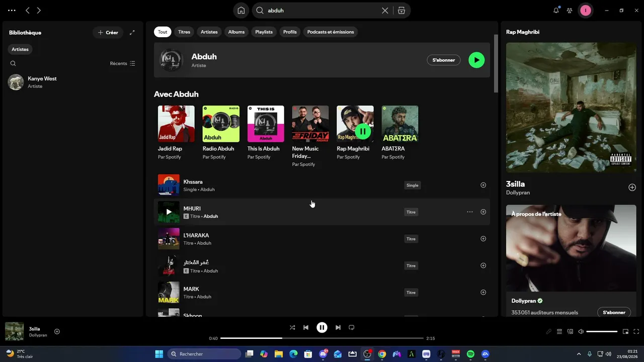Viewport: 644px width, 362px height.
Task: Expand the Bibliothèque panel
Action: [x=132, y=33]
